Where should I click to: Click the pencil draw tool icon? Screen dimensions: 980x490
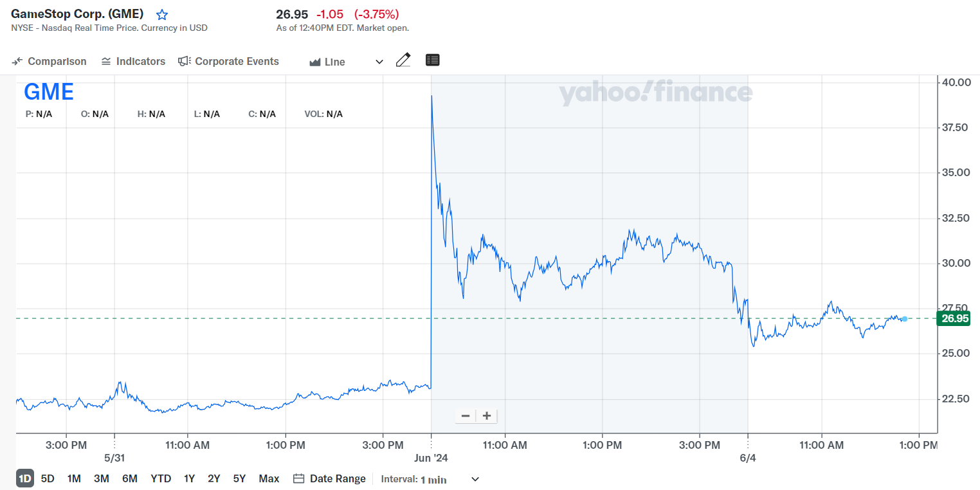pyautogui.click(x=403, y=60)
